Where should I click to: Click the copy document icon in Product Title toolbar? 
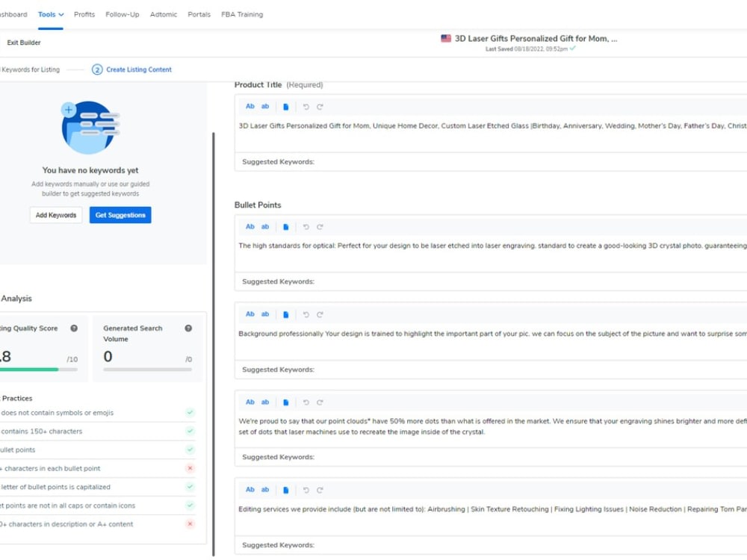coord(286,107)
